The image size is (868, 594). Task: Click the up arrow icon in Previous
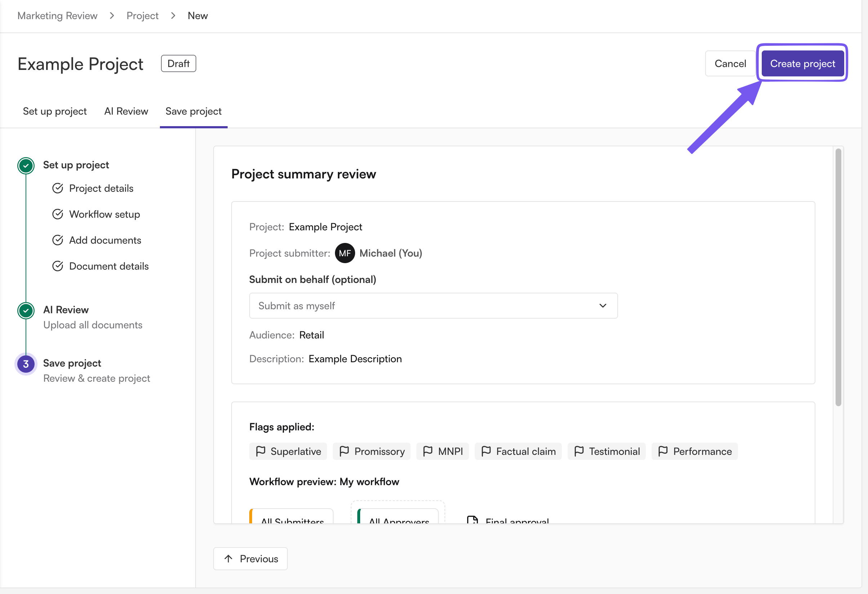228,558
